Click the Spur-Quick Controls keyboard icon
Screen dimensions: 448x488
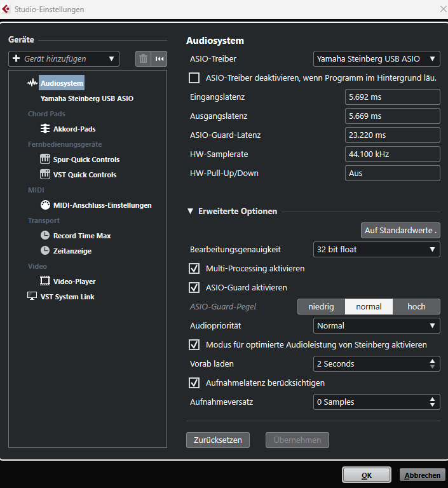pos(45,159)
